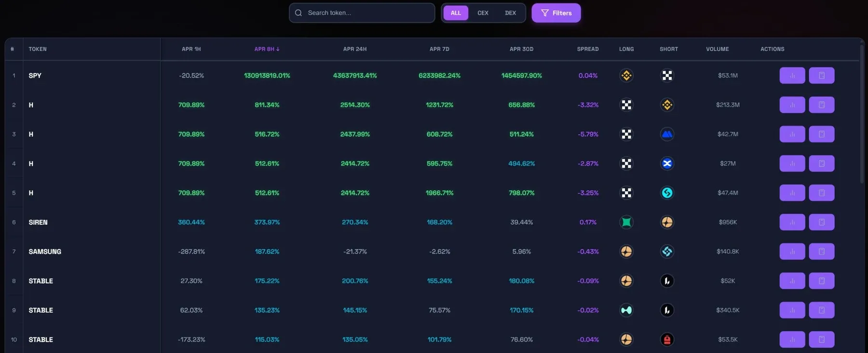Click long exchange icon in STABLE row with $340.5K volume
This screenshot has height=353, width=868.
coord(626,310)
